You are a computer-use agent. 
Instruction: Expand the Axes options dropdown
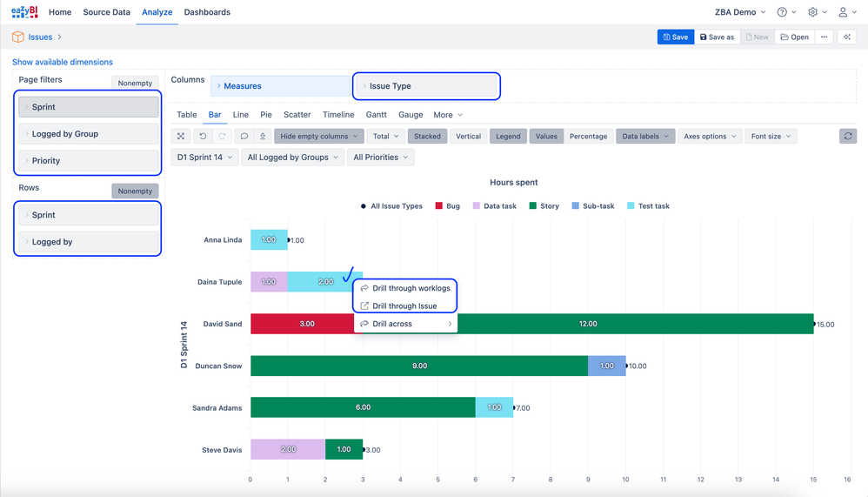pyautogui.click(x=709, y=137)
